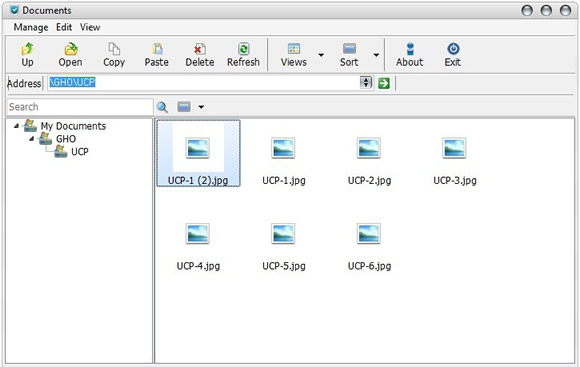580x367 pixels.
Task: Expand the search options dropdown arrow
Action: (201, 107)
